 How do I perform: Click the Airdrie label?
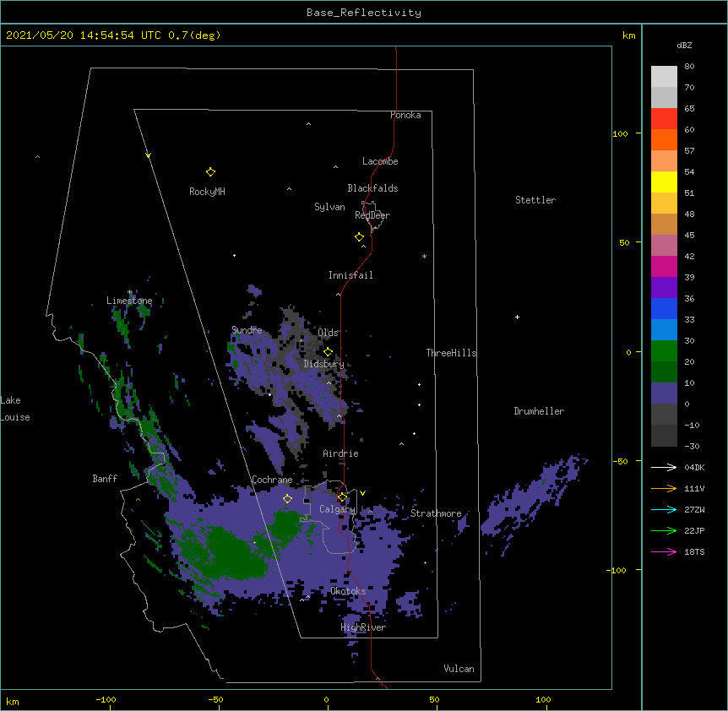point(341,453)
